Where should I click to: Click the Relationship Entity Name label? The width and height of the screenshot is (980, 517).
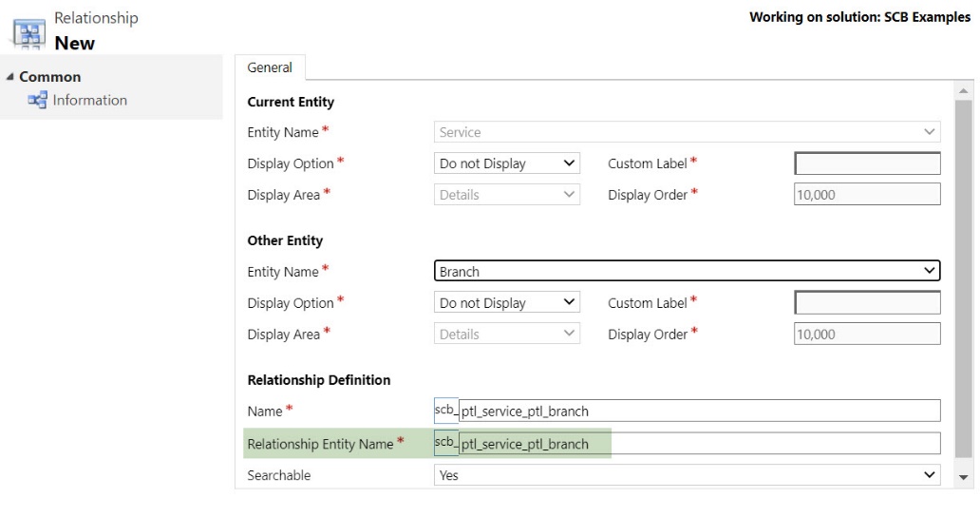tap(320, 444)
